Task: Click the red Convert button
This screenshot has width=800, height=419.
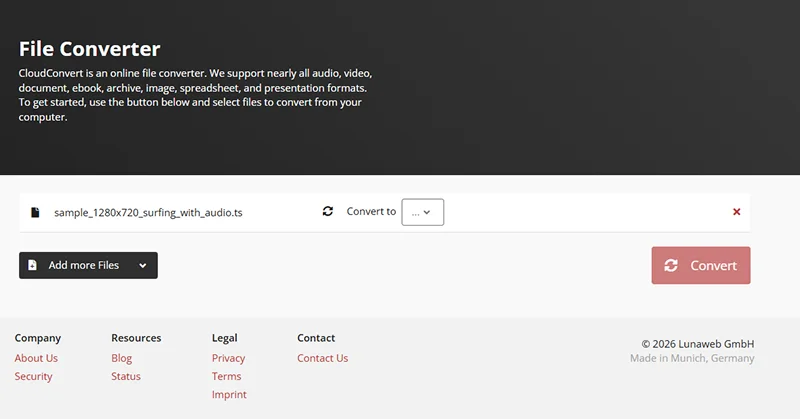Action: (x=701, y=265)
